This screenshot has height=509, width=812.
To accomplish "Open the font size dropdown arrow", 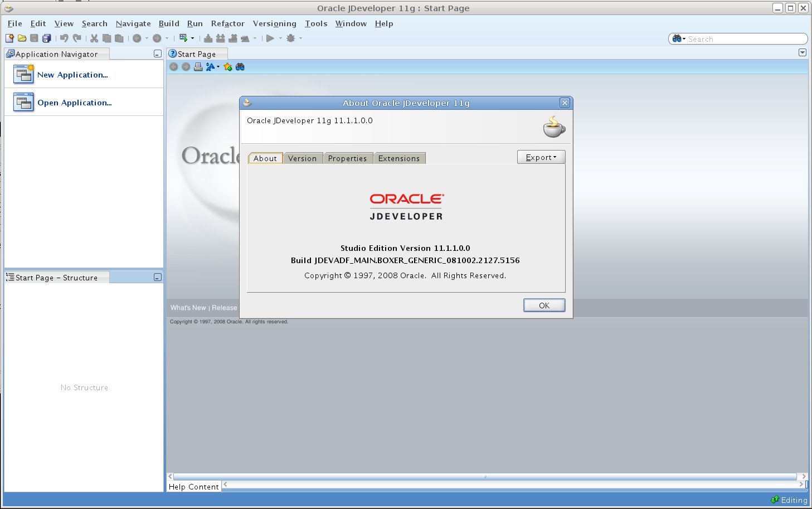I will click(218, 67).
